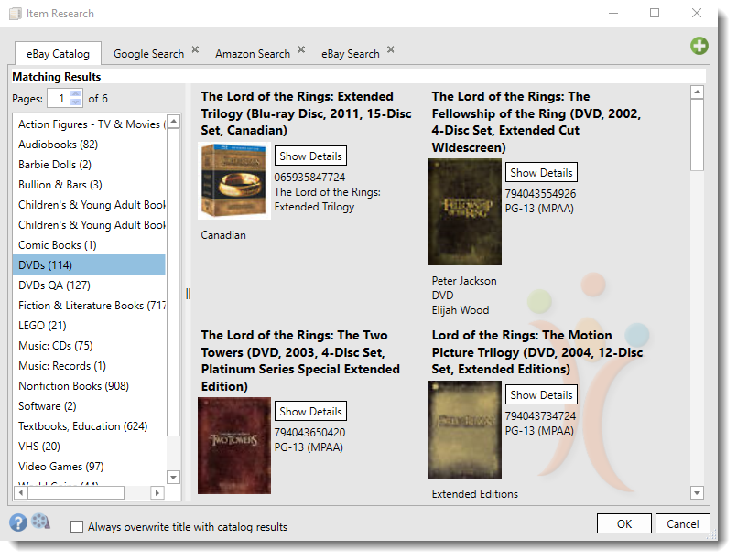This screenshot has height=560, width=737.
Task: Click the green plus add-tab icon
Action: pos(699,46)
